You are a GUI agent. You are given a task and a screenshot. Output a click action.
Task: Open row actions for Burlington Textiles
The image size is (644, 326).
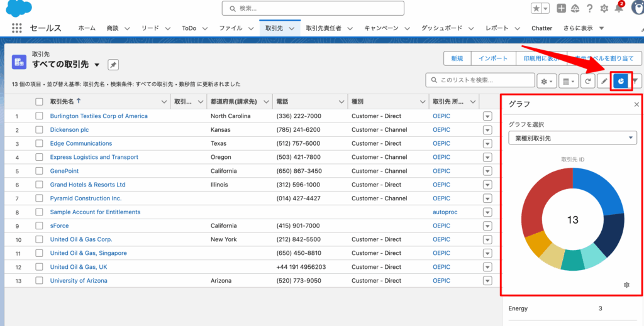(487, 116)
